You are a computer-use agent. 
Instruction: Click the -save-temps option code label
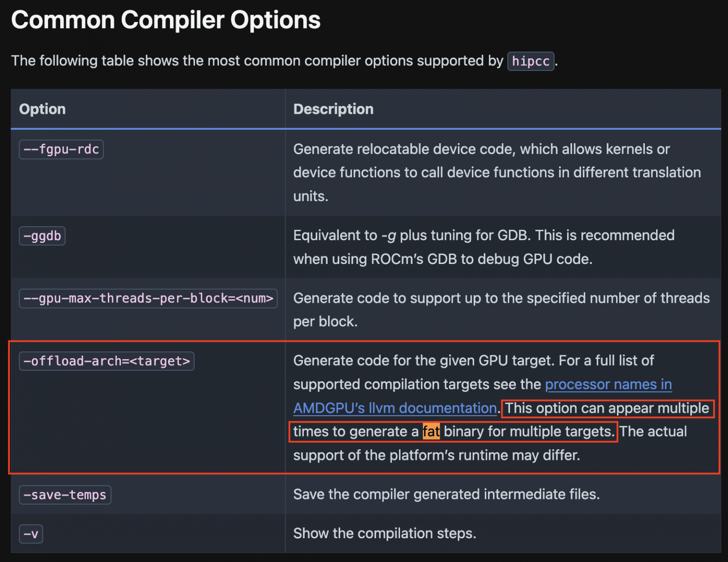pos(65,495)
